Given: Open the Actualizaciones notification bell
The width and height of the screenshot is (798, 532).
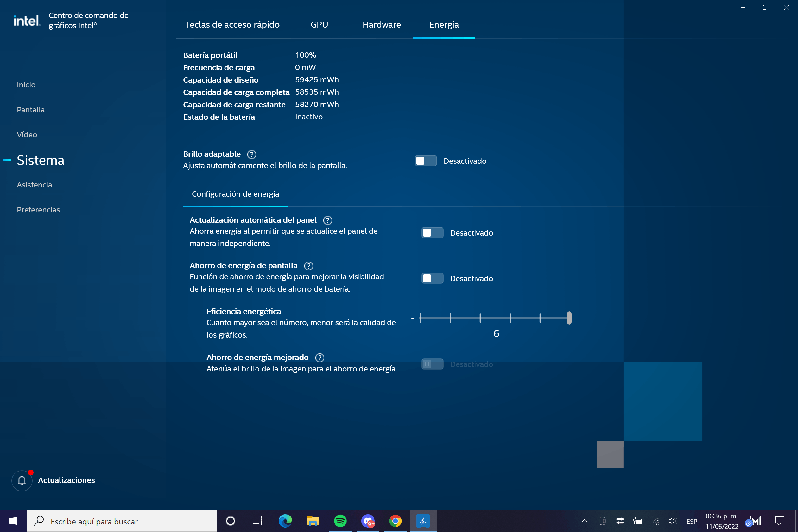Looking at the screenshot, I should [22, 480].
